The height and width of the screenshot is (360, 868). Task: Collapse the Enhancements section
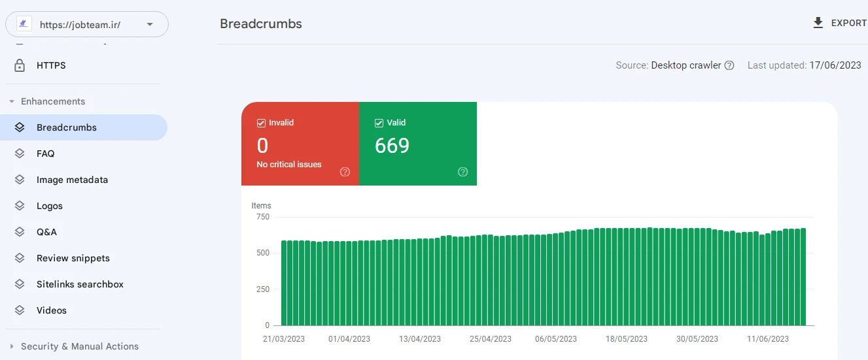12,101
